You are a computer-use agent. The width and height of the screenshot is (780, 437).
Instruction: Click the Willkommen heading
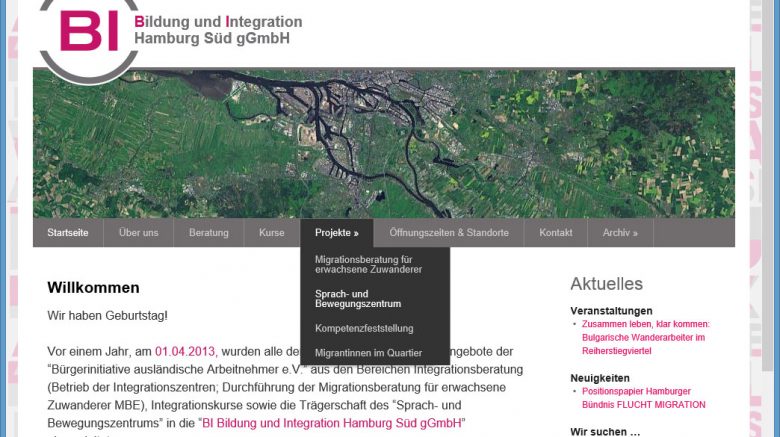click(x=93, y=288)
